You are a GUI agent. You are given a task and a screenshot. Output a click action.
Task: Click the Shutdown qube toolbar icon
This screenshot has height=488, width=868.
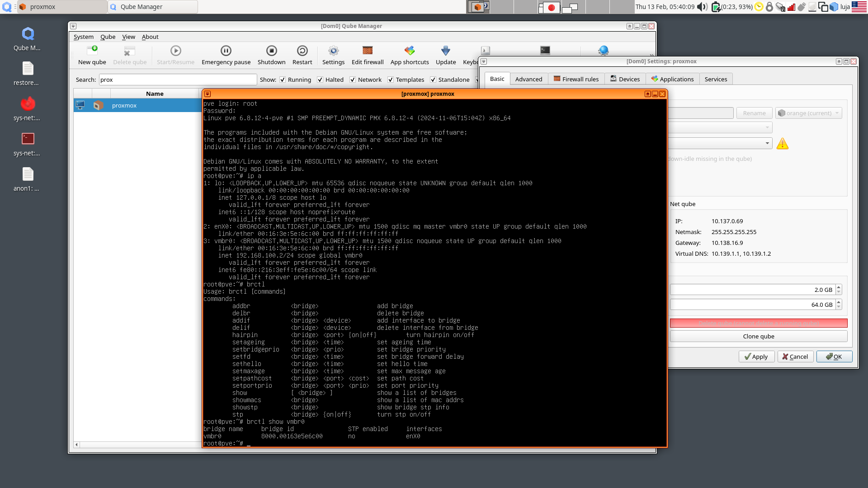tap(271, 55)
